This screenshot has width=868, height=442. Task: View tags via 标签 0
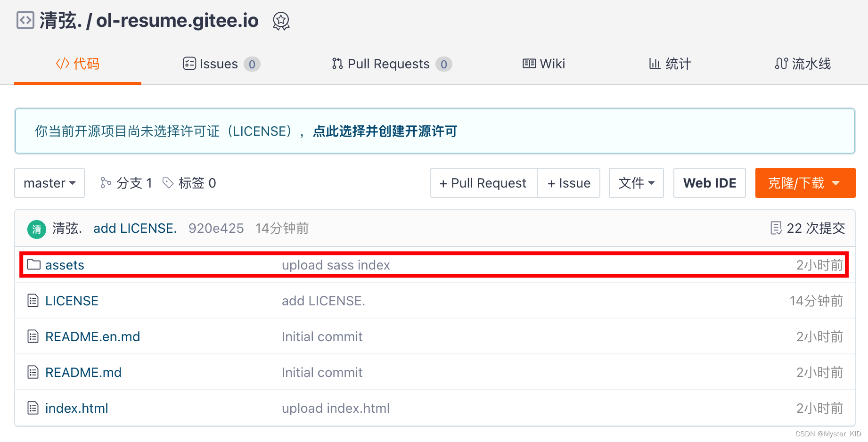click(189, 183)
